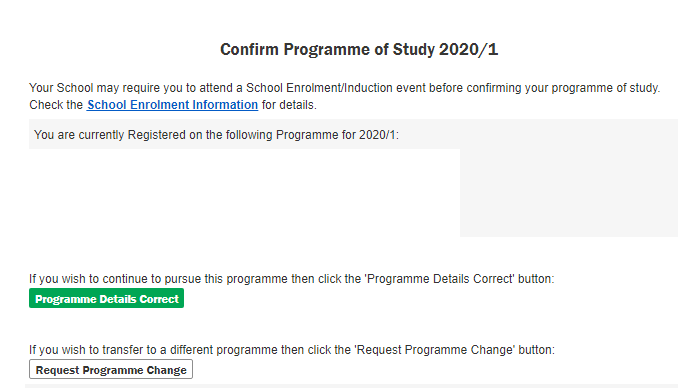Click 'You are currently Registered' banner text
The image size is (678, 388).
tap(216, 135)
